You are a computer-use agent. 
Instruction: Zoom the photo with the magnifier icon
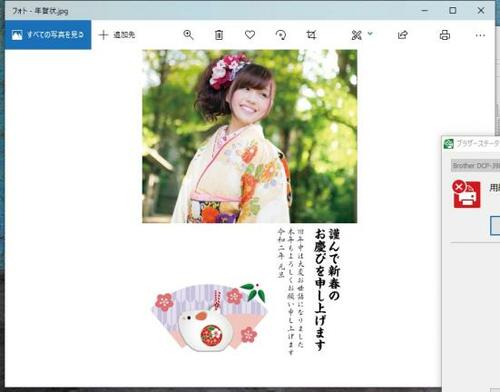click(188, 35)
